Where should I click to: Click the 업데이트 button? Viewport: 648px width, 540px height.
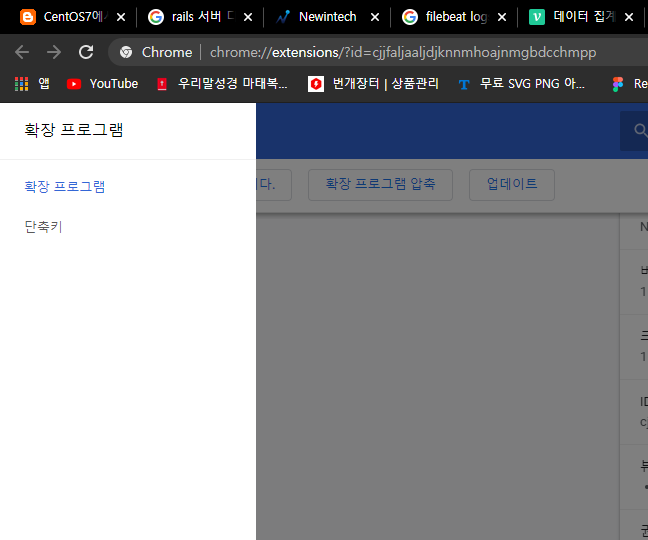512,184
